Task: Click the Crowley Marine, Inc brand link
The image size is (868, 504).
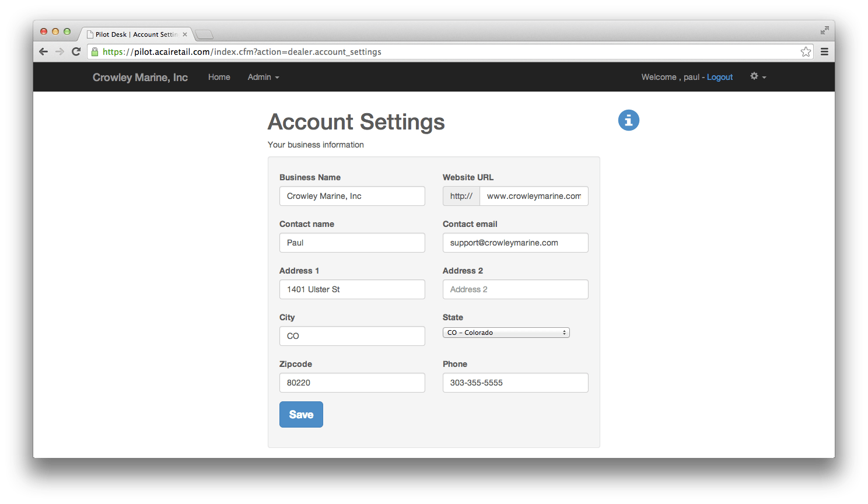Action: 140,77
